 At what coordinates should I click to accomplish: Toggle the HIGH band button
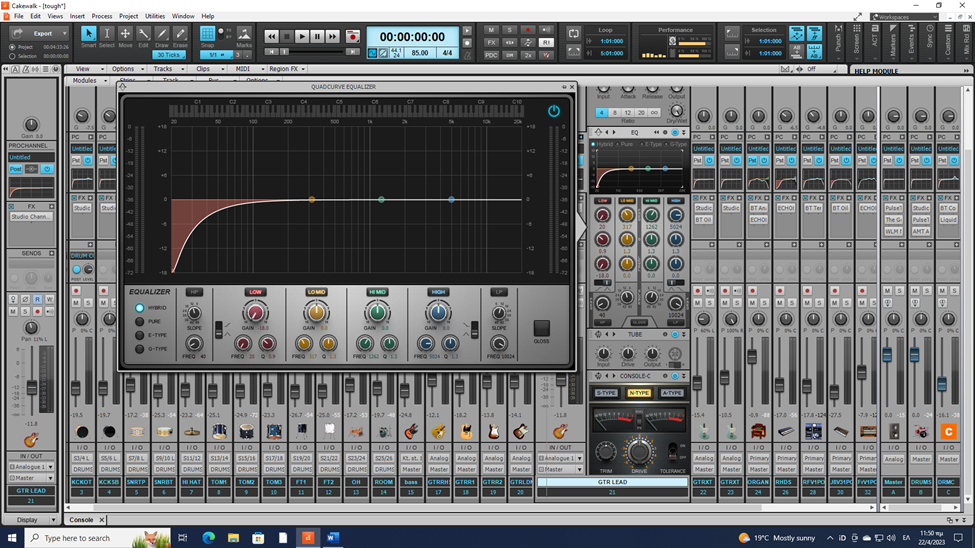(x=438, y=292)
